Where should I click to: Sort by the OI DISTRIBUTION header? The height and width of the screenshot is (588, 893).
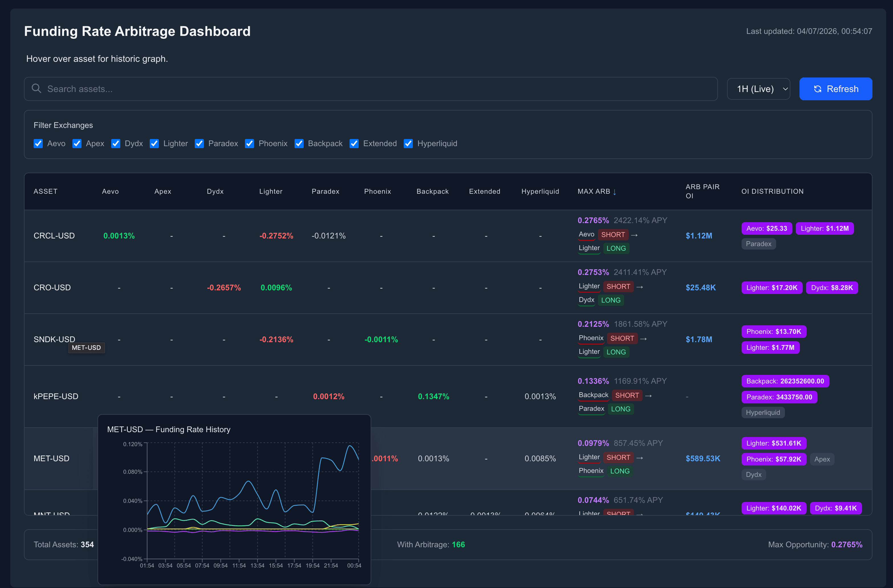pyautogui.click(x=772, y=191)
